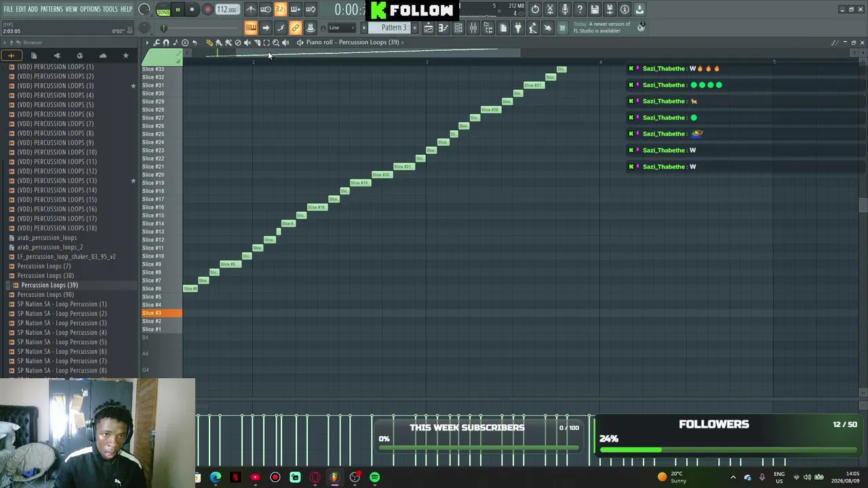Open the PATTERNS menu
Viewport: 868px width, 488px height.
[x=52, y=9]
